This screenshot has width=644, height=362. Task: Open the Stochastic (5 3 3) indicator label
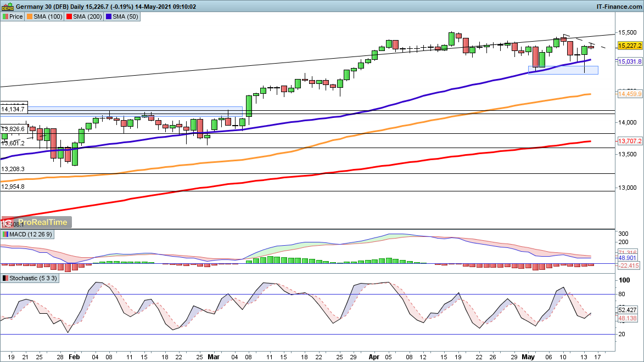pos(32,278)
